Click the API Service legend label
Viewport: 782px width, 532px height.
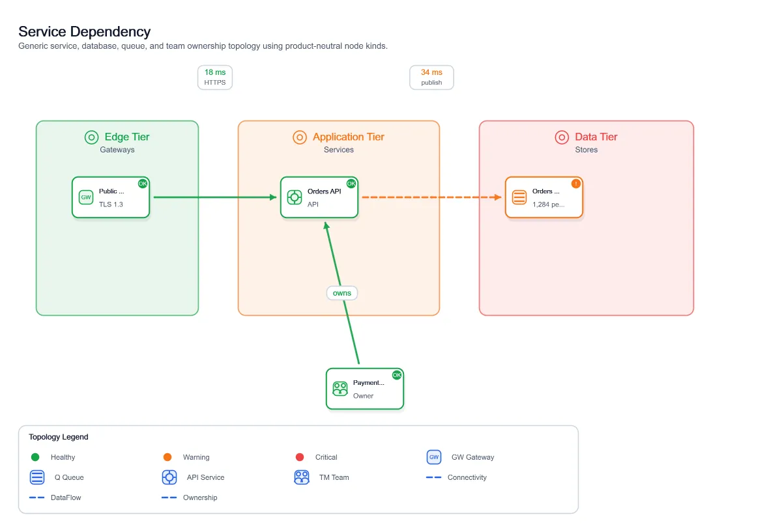click(x=206, y=477)
